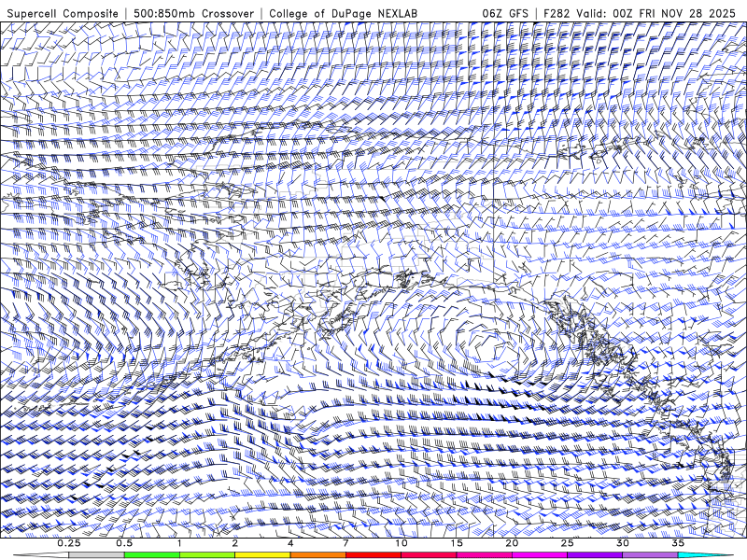Select the orange 4–7 color bar segment

[317, 555]
